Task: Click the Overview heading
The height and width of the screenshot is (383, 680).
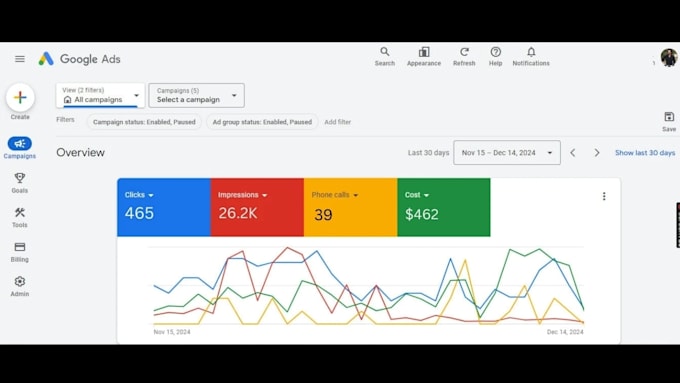Action: coord(80,153)
